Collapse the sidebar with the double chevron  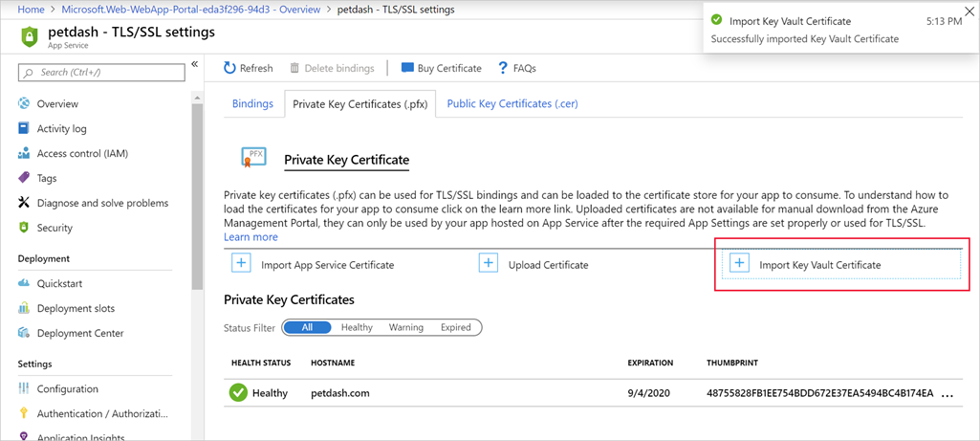click(x=194, y=64)
